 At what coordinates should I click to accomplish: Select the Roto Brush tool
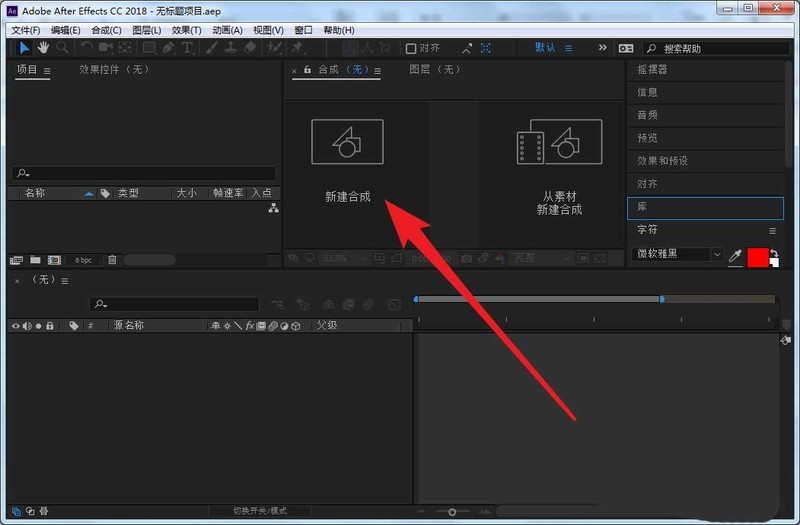[274, 48]
